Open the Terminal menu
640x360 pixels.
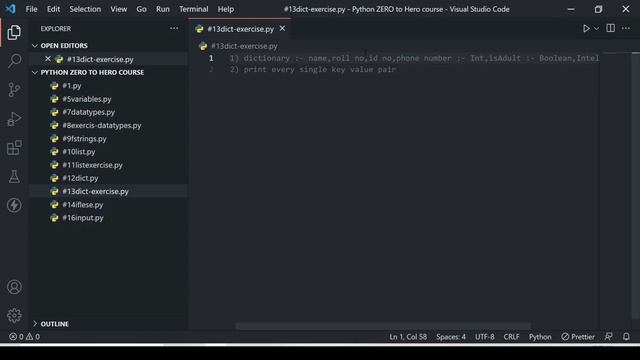click(x=193, y=9)
